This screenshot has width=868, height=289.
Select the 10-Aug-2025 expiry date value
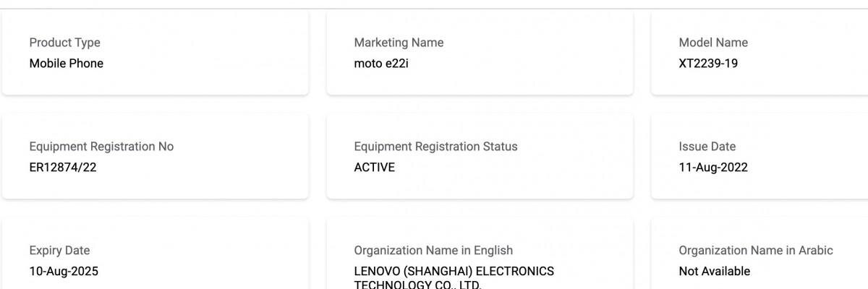(x=64, y=272)
